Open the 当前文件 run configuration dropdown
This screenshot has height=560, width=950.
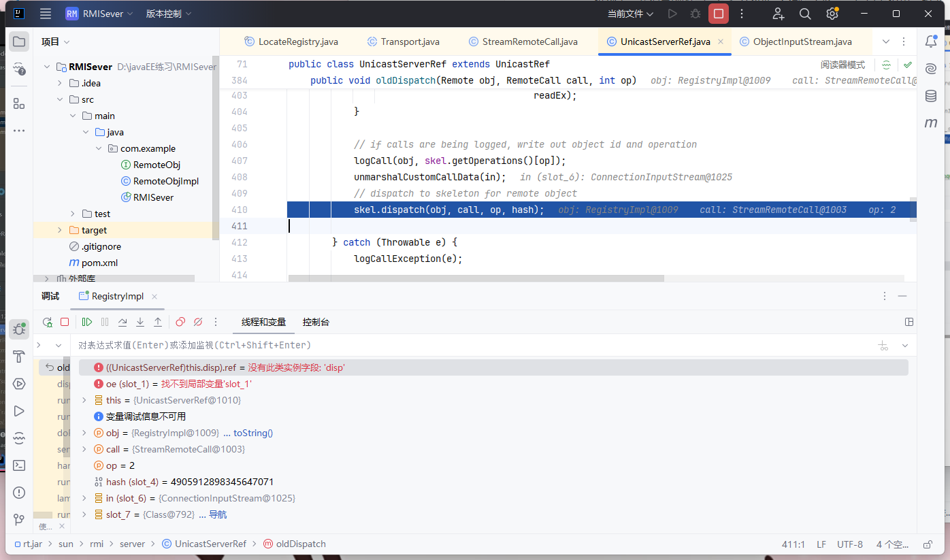[x=630, y=14]
